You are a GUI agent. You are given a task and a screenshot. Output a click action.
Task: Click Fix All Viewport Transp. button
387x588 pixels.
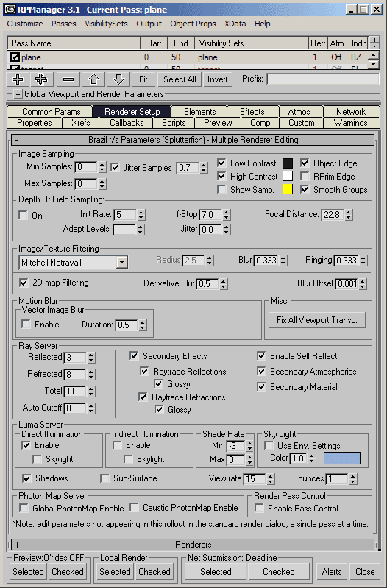(x=317, y=320)
